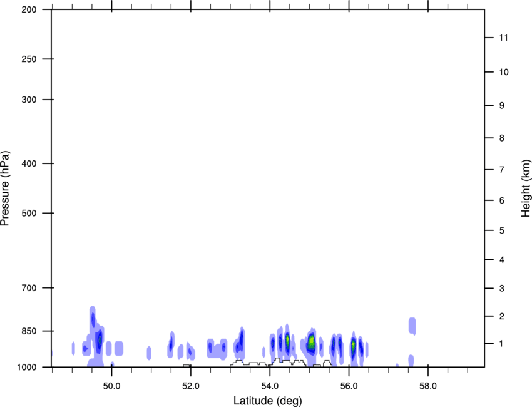Image resolution: width=532 pixels, height=407 pixels.
Task: Click the 300 pressure tick label
Action: 29,100
